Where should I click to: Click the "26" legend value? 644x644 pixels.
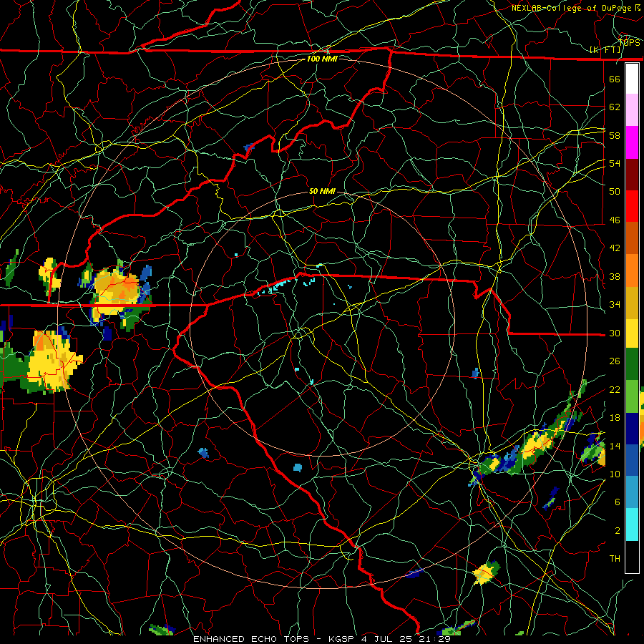(x=615, y=361)
